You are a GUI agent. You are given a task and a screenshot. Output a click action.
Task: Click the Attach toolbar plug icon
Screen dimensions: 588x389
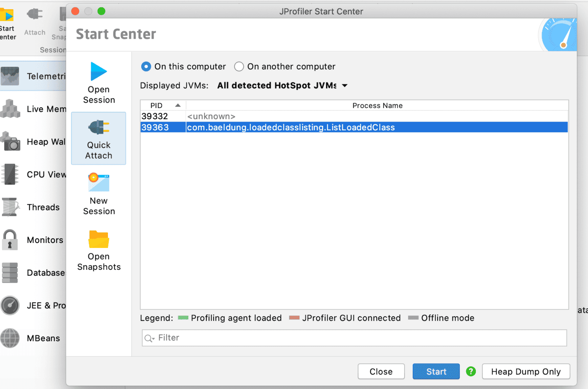click(x=34, y=15)
